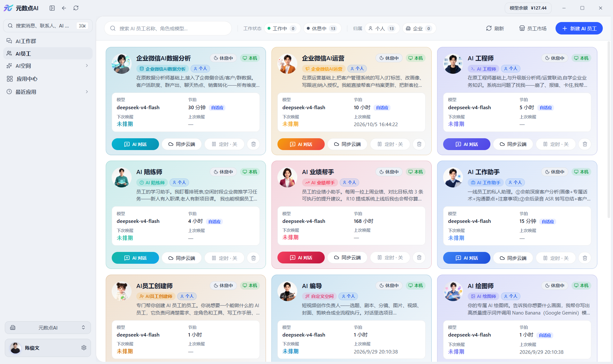This screenshot has width=613, height=364.
Task: Delete the AI 工作助手 employee
Action: coord(585,258)
